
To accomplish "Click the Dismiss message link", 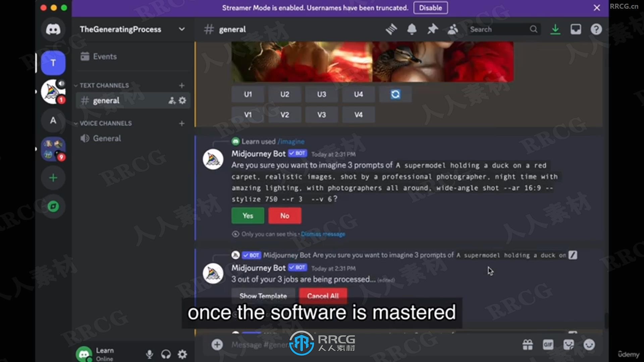I will point(323,234).
